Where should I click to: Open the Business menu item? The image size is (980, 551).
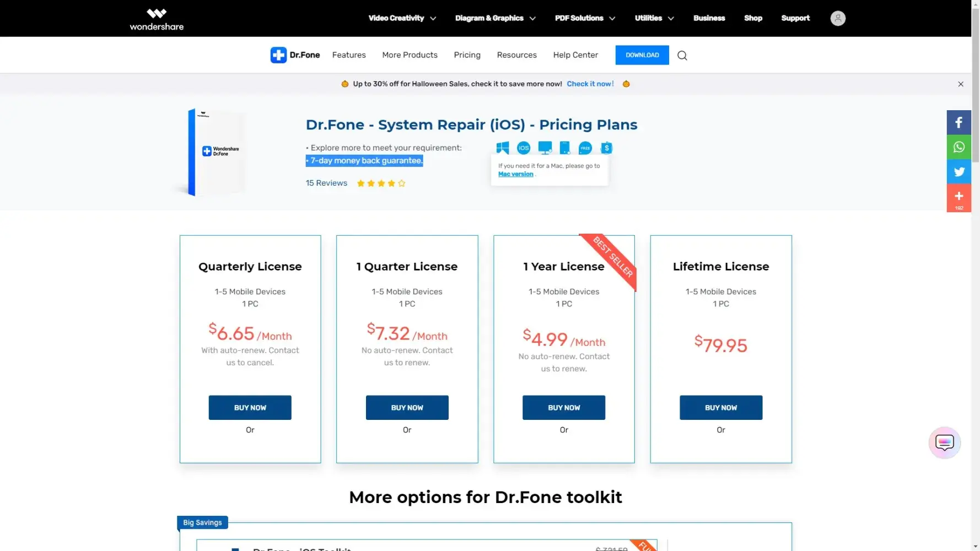pyautogui.click(x=709, y=18)
